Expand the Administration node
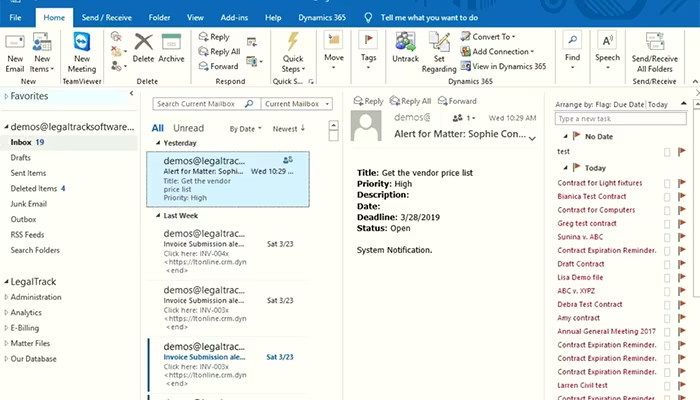700x400 pixels. click(x=6, y=297)
